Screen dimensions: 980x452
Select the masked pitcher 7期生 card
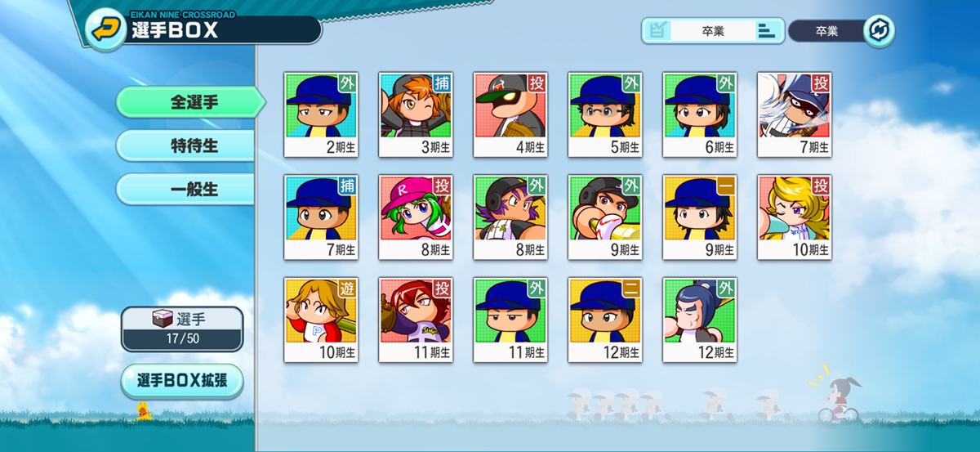[x=795, y=114]
